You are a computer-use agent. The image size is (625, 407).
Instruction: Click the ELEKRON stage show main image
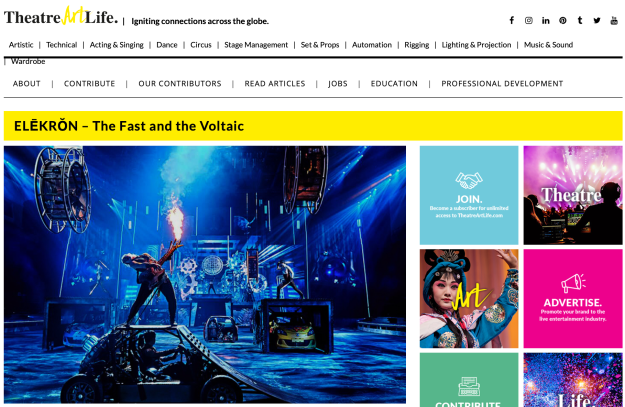point(205,274)
